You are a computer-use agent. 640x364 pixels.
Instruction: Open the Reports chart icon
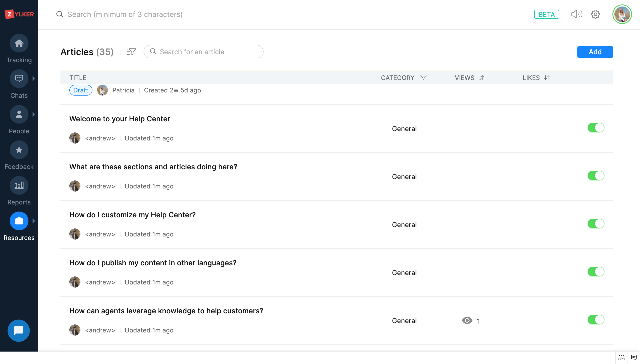[19, 186]
